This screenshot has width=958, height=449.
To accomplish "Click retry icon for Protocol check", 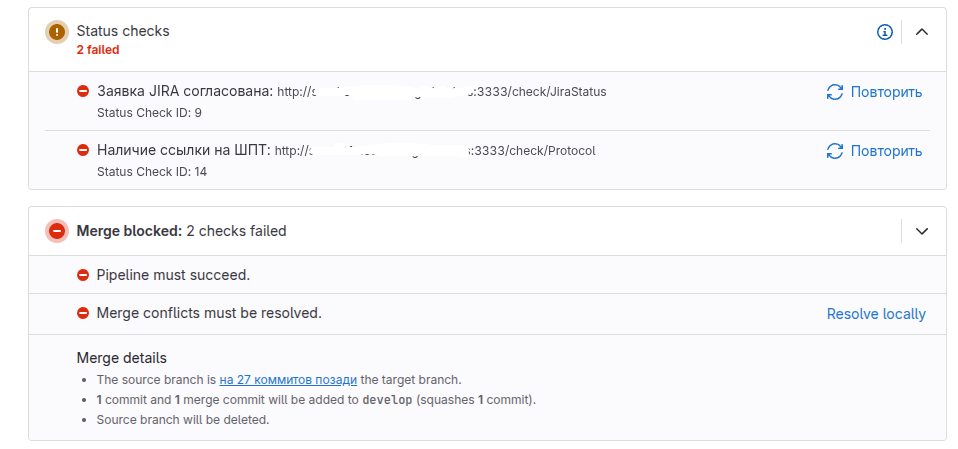I will coord(835,151).
